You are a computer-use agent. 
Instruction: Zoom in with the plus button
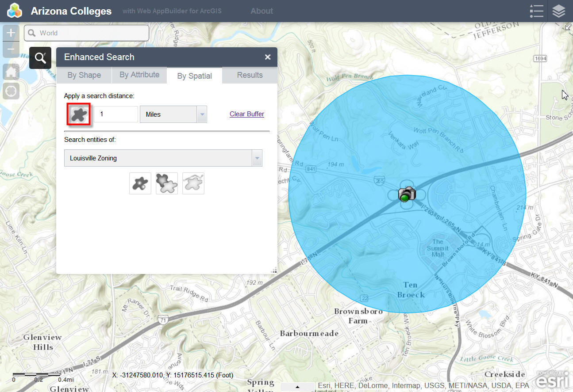(x=11, y=33)
